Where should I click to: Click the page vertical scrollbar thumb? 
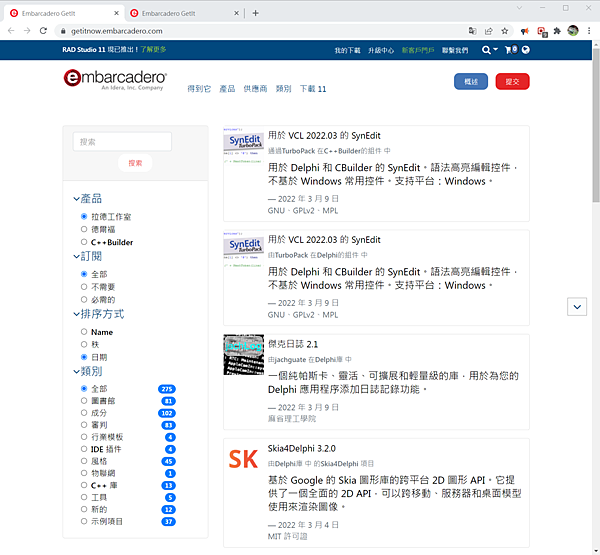(x=596, y=125)
